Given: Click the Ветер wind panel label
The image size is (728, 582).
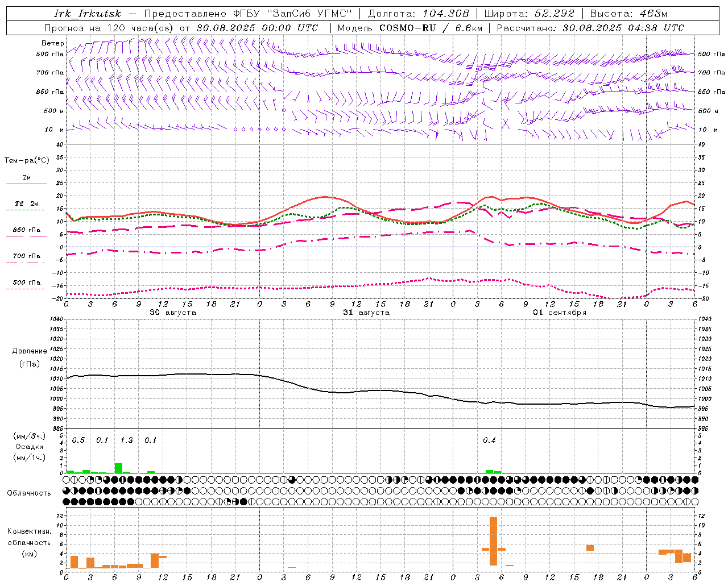Looking at the screenshot, I should point(53,43).
